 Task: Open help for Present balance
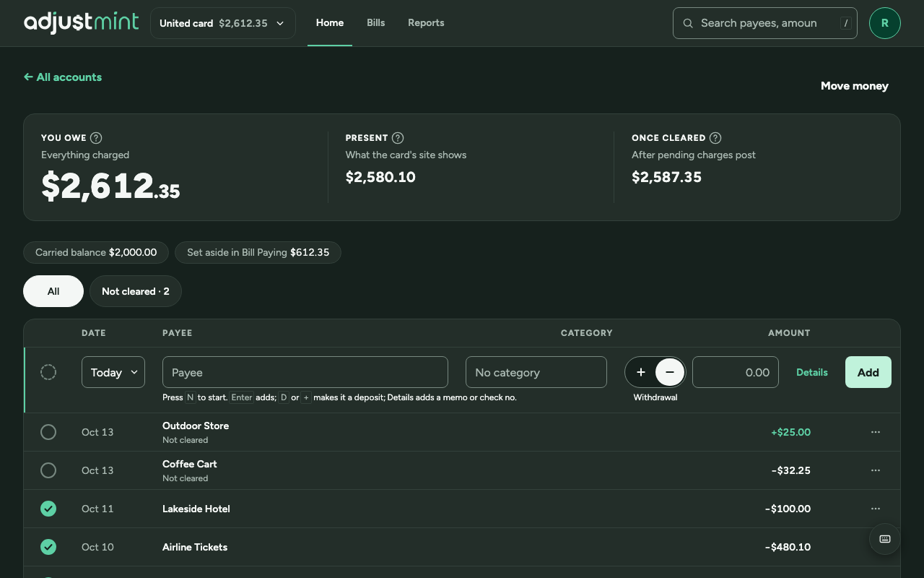[x=398, y=138]
